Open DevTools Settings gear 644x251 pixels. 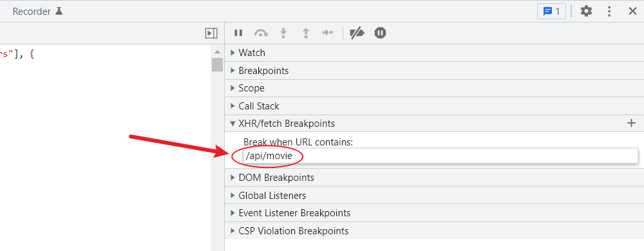tap(586, 11)
